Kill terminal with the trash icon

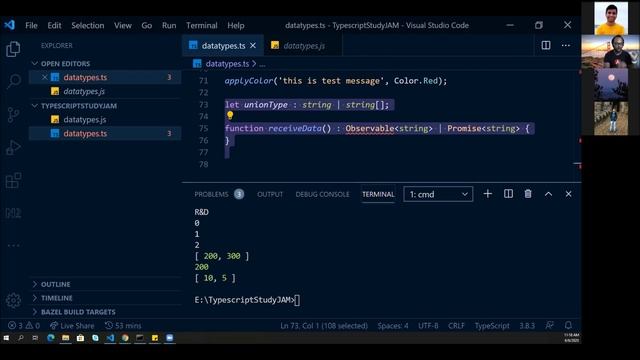[x=528, y=194]
